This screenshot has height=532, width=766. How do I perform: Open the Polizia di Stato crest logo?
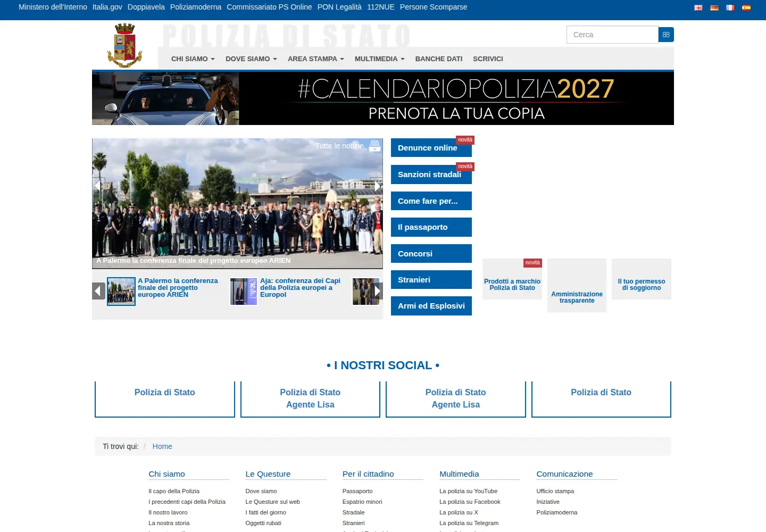pyautogui.click(x=125, y=45)
